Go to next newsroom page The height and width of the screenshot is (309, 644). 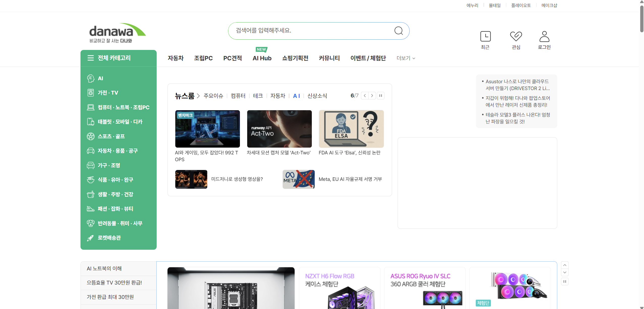tap(372, 96)
